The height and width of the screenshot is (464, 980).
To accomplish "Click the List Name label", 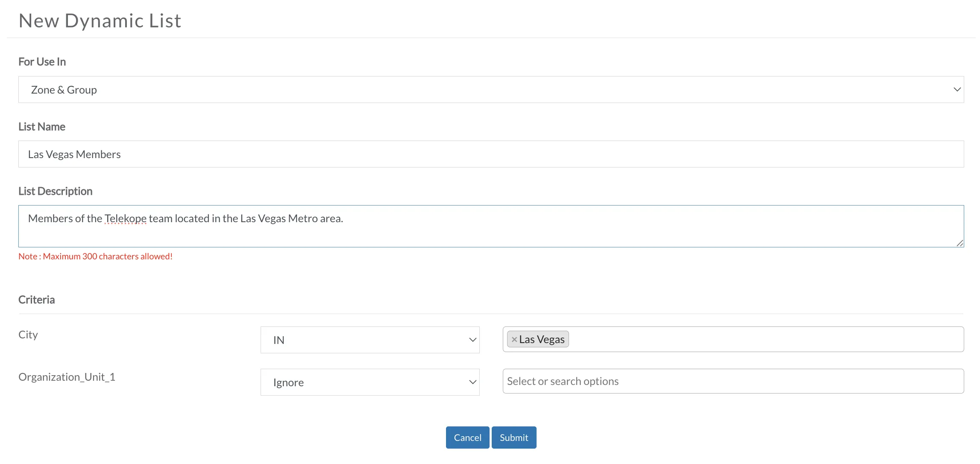I will 42,126.
